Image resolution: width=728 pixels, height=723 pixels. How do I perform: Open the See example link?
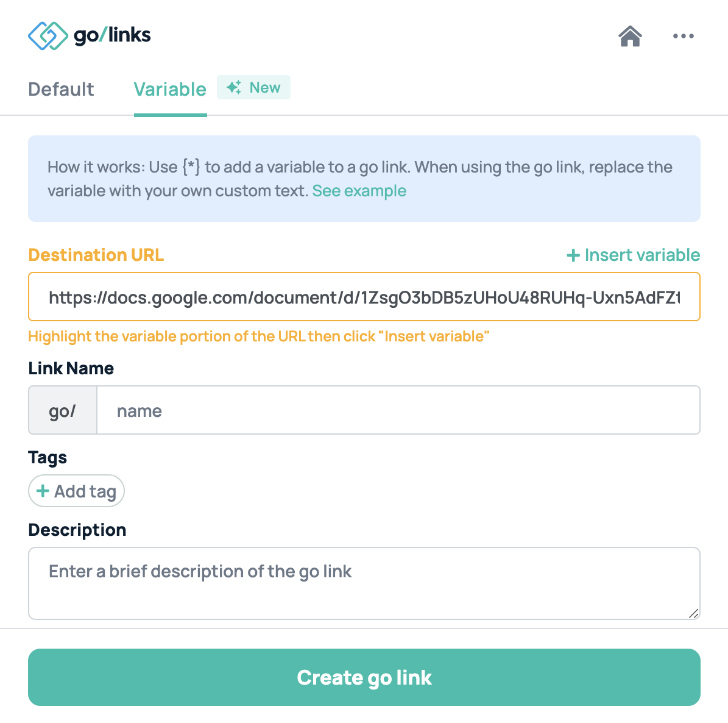tap(359, 191)
